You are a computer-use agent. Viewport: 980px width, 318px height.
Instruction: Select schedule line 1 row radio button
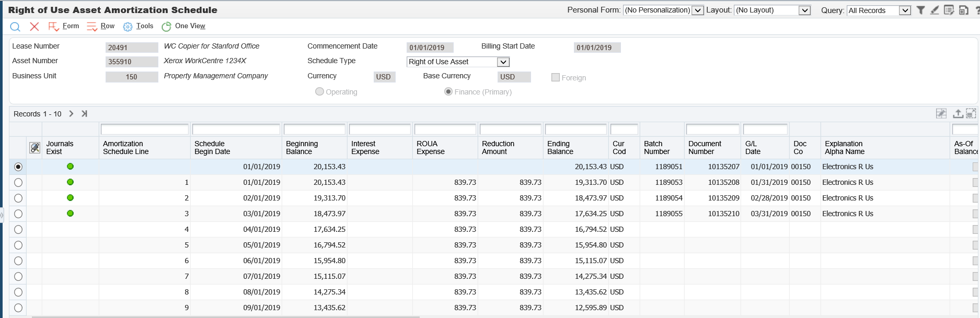(18, 182)
